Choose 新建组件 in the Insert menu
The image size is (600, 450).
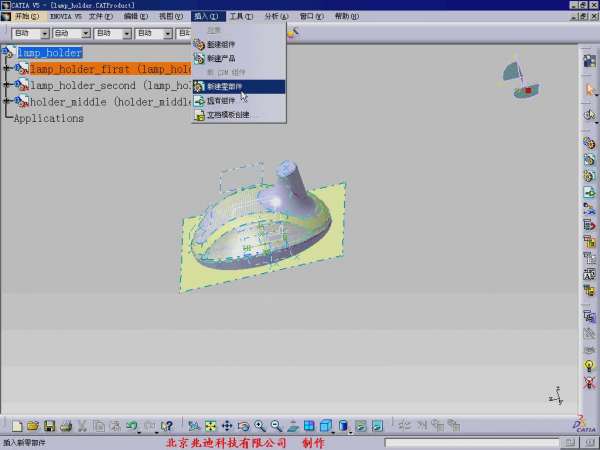pos(239,44)
